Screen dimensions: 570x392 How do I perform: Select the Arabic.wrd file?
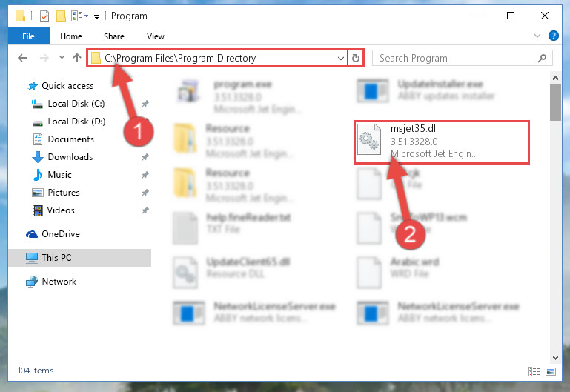click(398, 272)
